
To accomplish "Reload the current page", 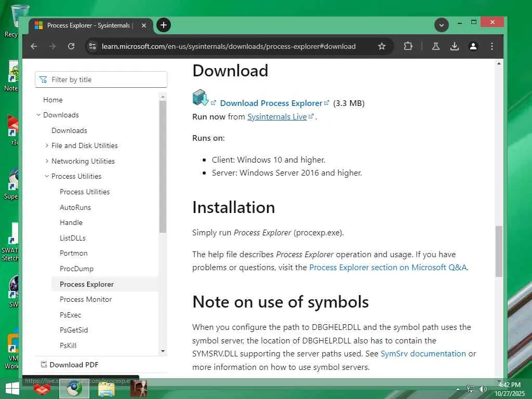I will click(71, 46).
